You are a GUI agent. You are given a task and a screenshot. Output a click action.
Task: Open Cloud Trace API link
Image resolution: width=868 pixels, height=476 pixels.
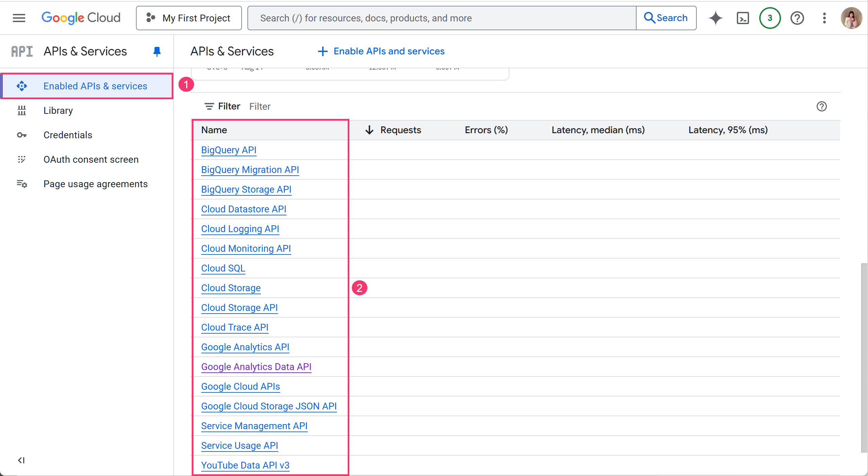(x=235, y=327)
